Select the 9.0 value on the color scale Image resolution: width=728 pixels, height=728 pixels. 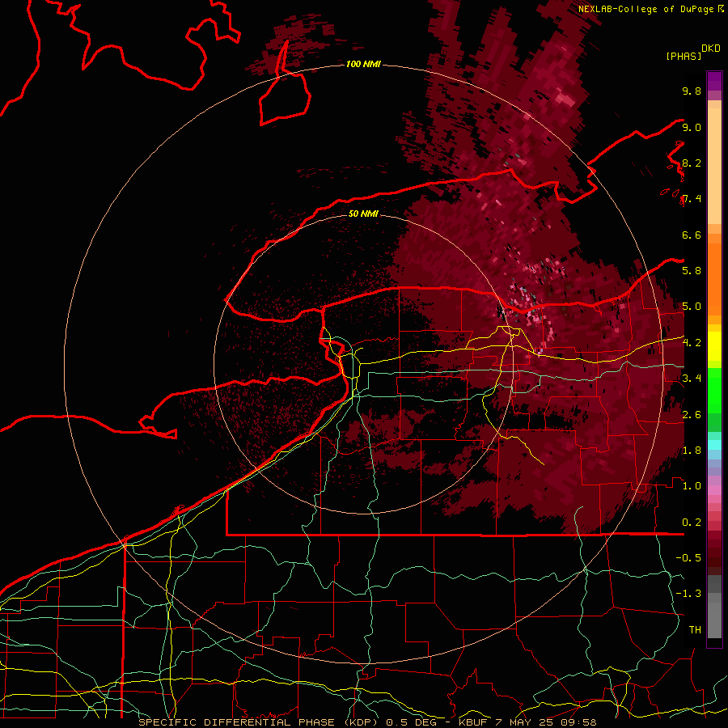pyautogui.click(x=692, y=127)
